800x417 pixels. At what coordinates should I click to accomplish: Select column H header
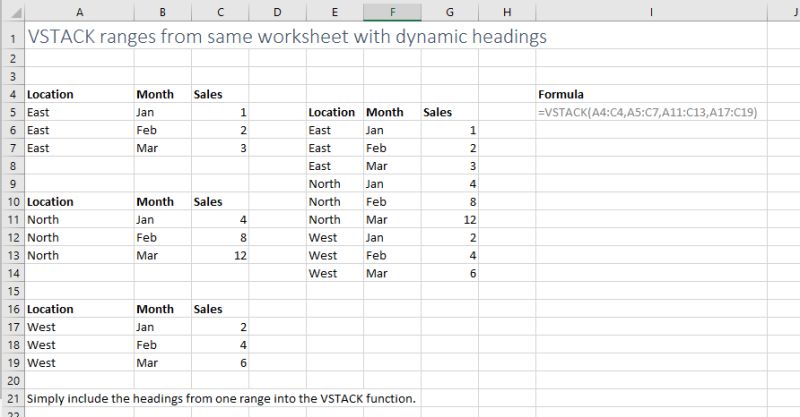507,12
